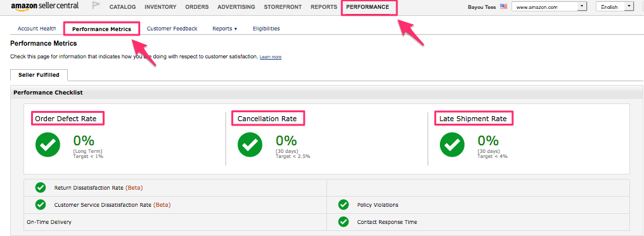The image size is (644, 236).
Task: Click the Late Shipment Rate green checkmark
Action: pyautogui.click(x=452, y=145)
